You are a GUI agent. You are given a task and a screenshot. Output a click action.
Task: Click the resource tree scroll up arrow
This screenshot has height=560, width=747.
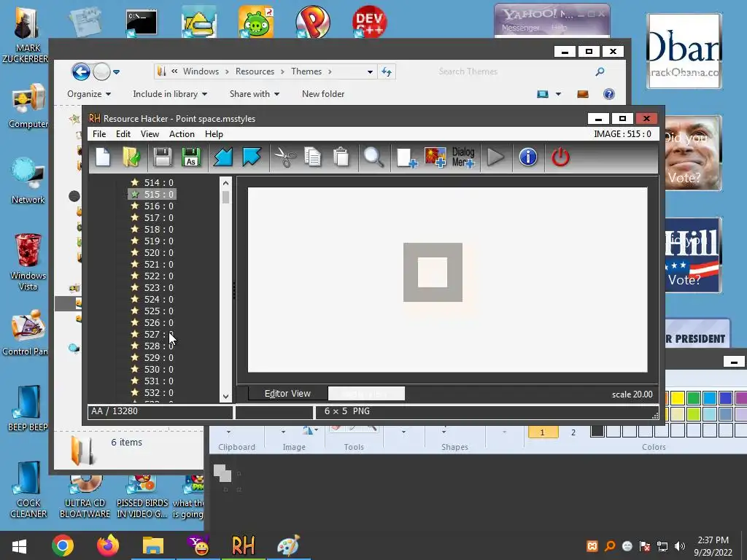226,183
